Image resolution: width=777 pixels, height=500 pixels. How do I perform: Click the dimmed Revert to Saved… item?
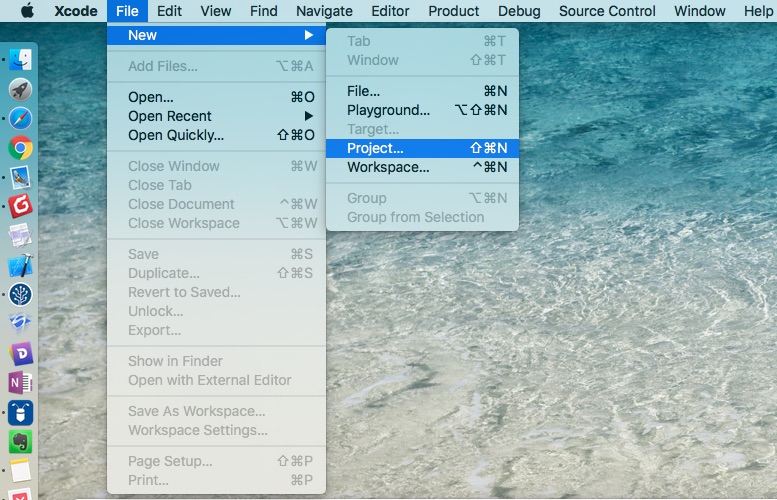[217, 292]
